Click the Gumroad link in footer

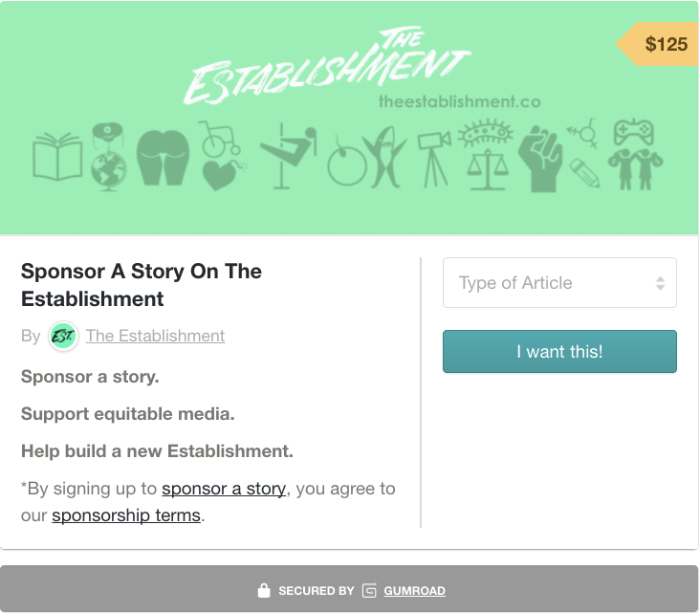(414, 591)
